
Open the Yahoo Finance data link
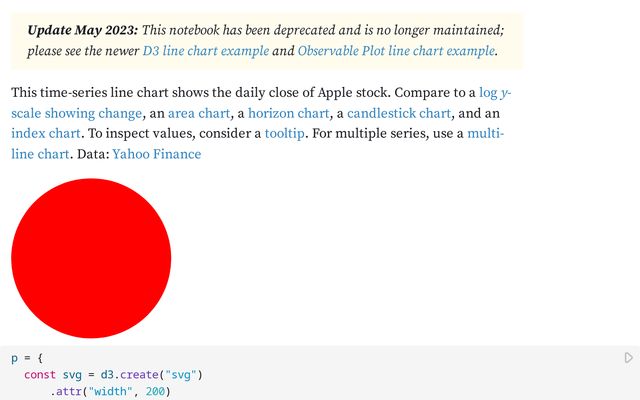coord(157,154)
